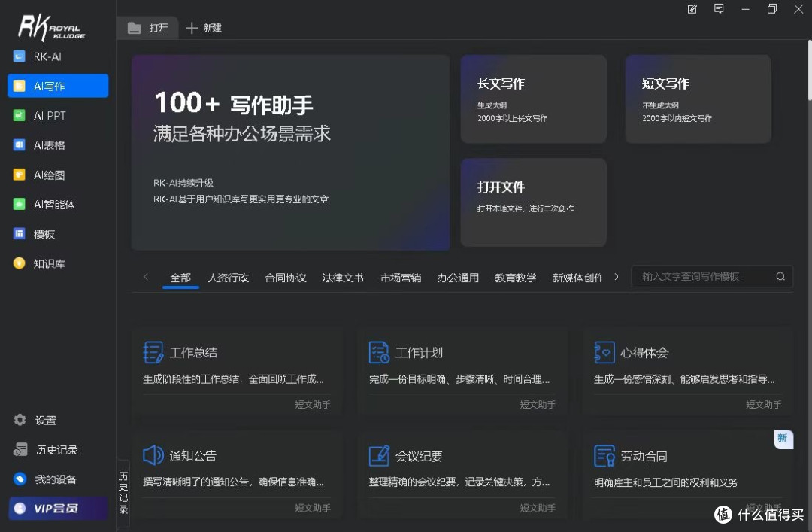812x532 pixels.
Task: Click the 新 badge on 劳动合同 card
Action: click(x=783, y=439)
